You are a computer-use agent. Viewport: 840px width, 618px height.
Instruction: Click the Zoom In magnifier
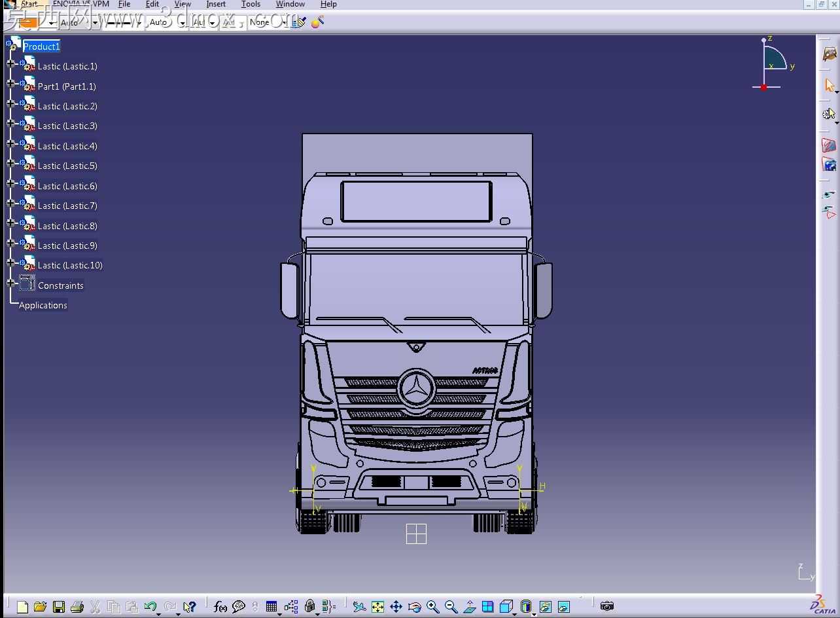pos(432,607)
